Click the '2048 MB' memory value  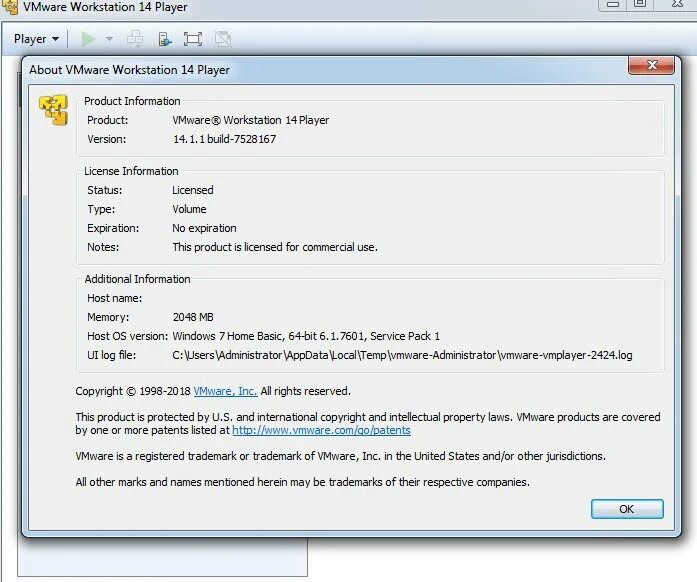193,317
